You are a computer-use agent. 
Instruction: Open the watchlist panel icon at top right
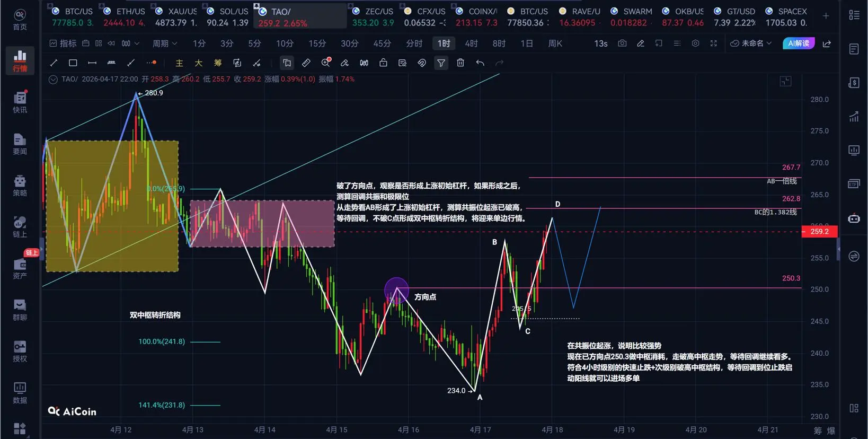(x=854, y=15)
